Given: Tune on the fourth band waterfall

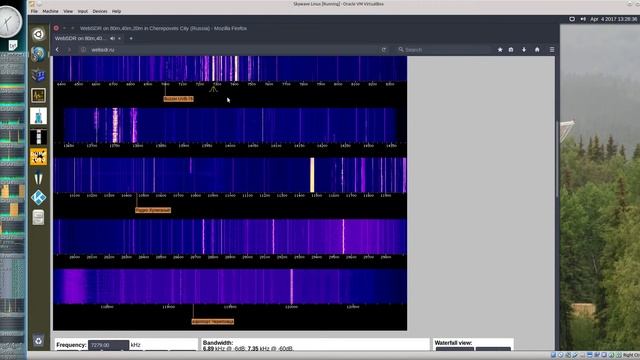Looking at the screenshot, I should pyautogui.click(x=230, y=237).
